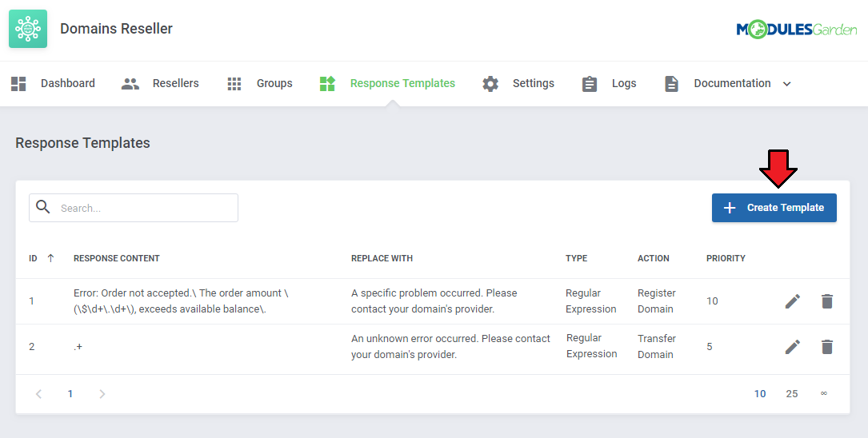The width and height of the screenshot is (868, 438).
Task: Select page 1 in pagination
Action: click(70, 394)
